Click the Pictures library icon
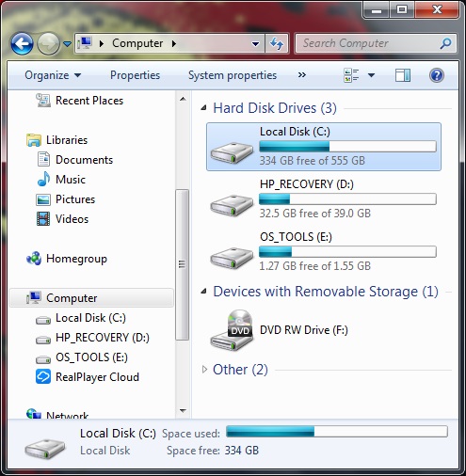Screen dimensions: 466x476 (x=43, y=199)
